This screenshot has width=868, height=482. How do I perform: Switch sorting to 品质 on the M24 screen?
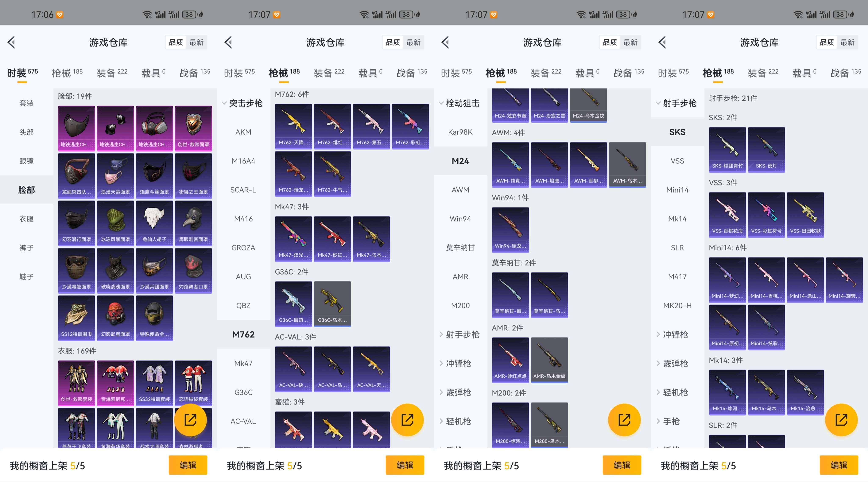click(610, 42)
